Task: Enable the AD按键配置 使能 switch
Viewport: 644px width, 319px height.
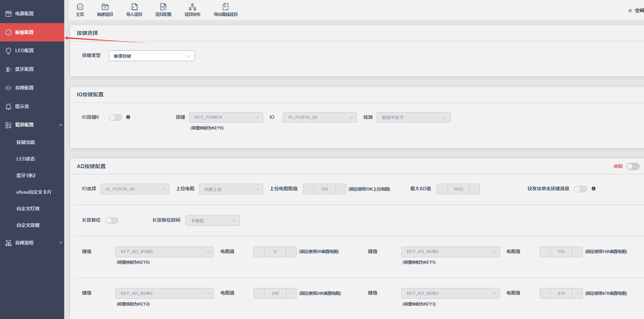Action: coord(633,166)
